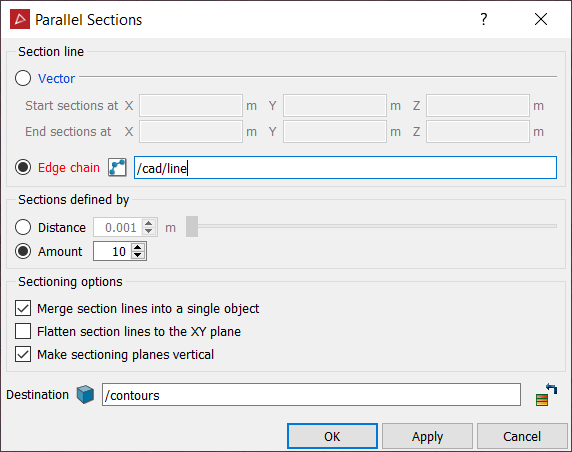Click the End sections at Z field

click(x=478, y=131)
